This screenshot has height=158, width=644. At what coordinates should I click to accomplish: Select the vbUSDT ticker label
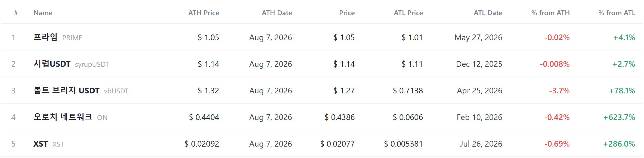pyautogui.click(x=116, y=91)
